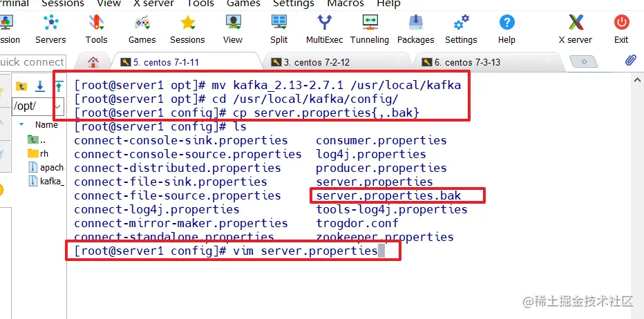Click the home tab icon
Viewport: 644px width, 319px height.
click(x=93, y=62)
